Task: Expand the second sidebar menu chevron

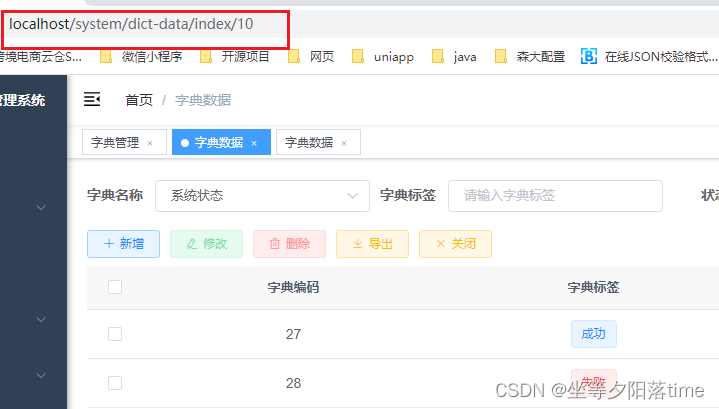Action: coord(41,320)
